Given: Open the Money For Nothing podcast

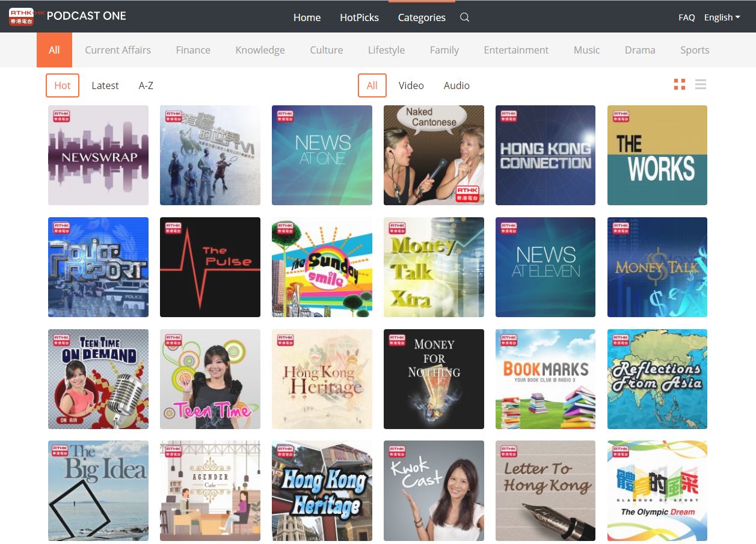Looking at the screenshot, I should coord(434,379).
